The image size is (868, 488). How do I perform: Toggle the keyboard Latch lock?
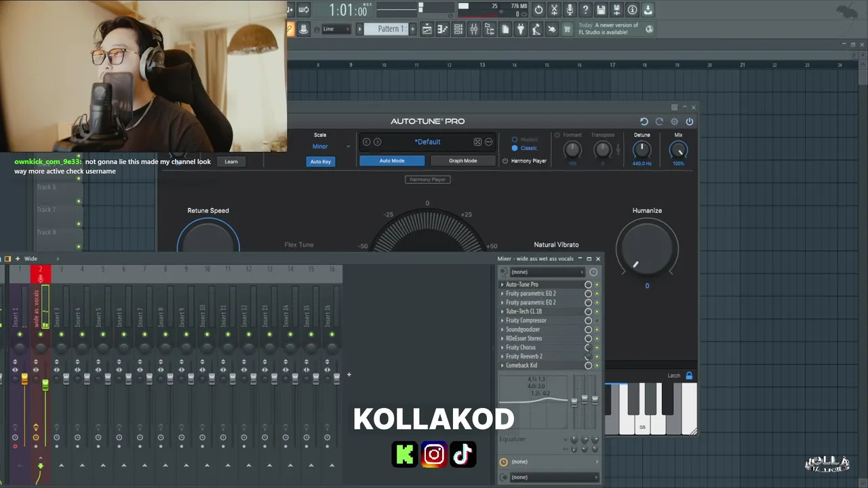tap(689, 375)
